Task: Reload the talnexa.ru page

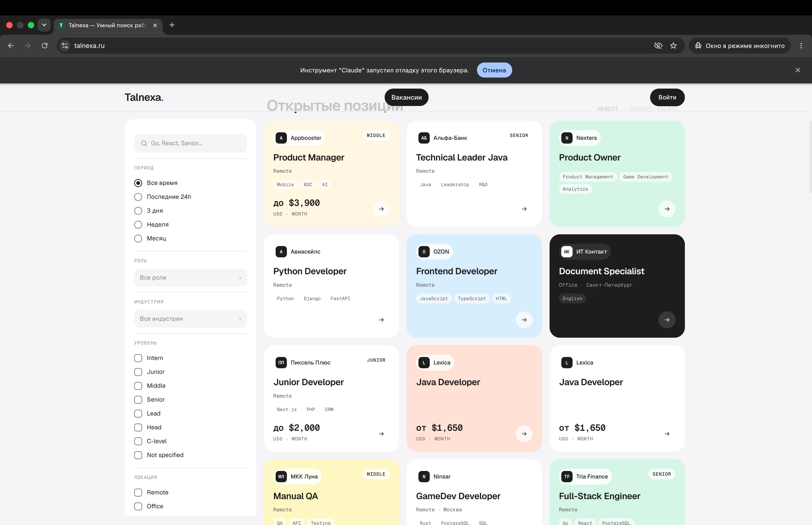Action: (x=45, y=46)
